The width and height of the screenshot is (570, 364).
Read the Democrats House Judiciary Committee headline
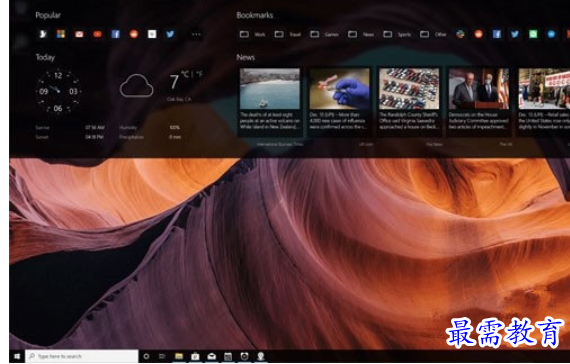[478, 121]
